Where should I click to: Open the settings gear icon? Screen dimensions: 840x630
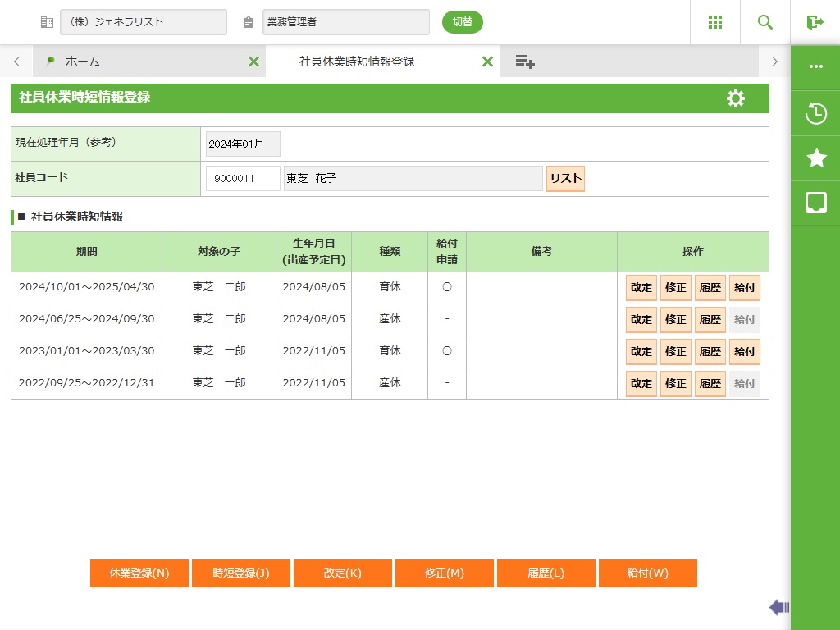click(736, 98)
